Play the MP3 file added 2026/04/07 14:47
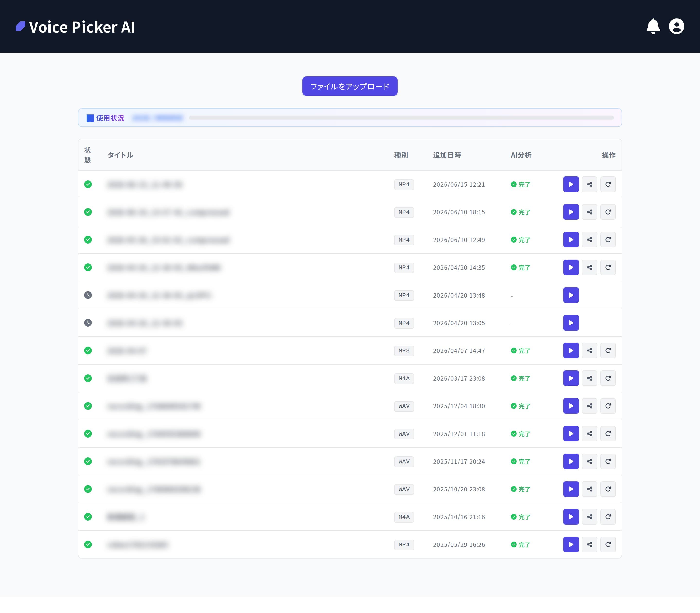This screenshot has width=700, height=613. (x=571, y=351)
